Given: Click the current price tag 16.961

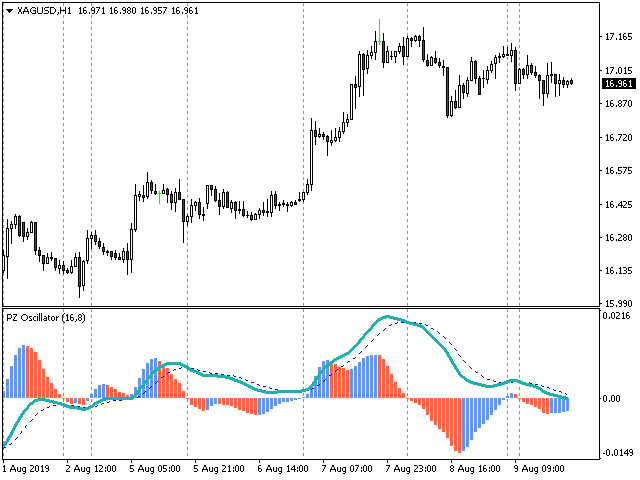Looking at the screenshot, I should [619, 84].
